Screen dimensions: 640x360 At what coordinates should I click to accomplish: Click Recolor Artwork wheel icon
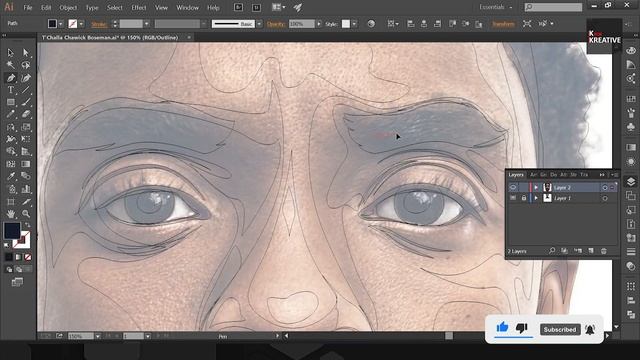tap(371, 24)
